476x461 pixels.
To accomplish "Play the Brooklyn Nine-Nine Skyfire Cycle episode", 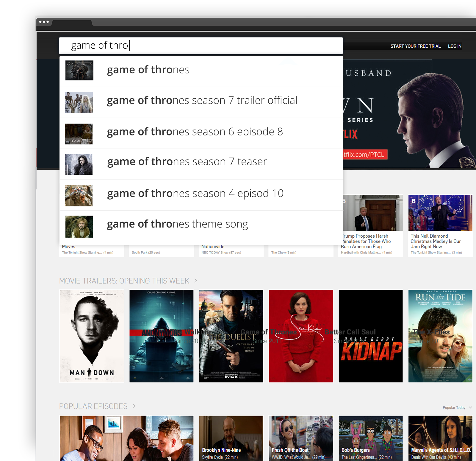I will [x=231, y=438].
